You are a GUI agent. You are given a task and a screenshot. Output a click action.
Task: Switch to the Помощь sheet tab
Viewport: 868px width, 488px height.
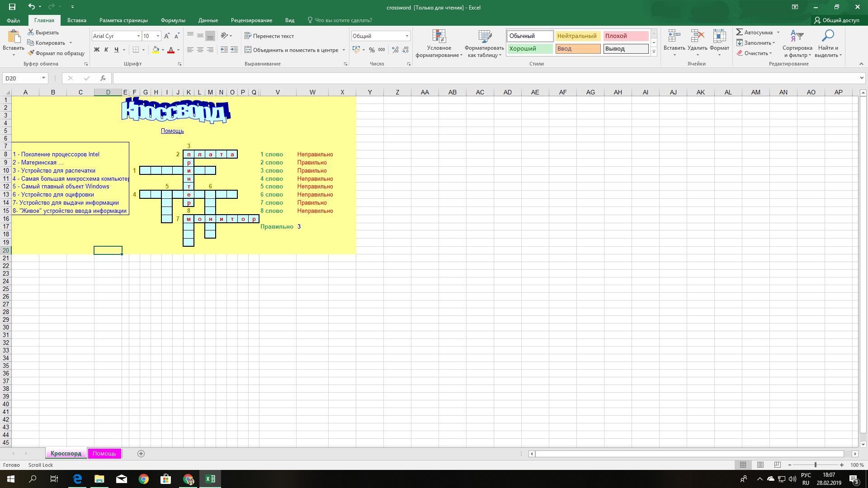[104, 454]
